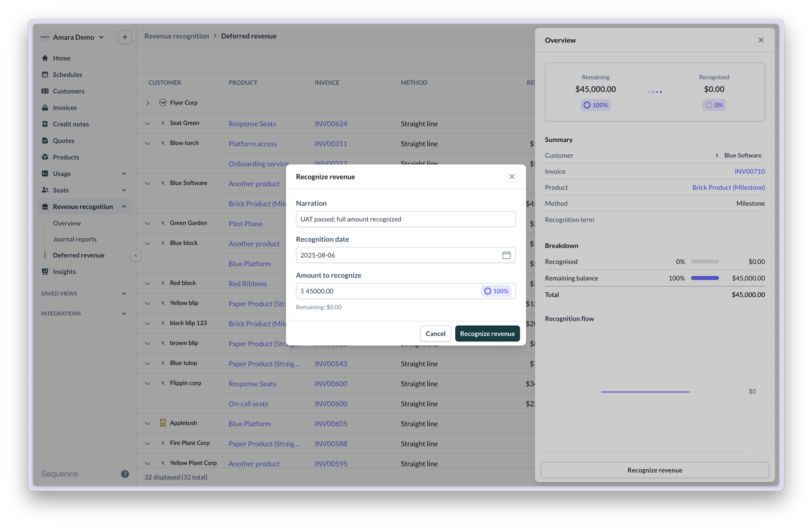812x528 pixels.
Task: Click the '32 displayed (32 total)' status text
Action: [x=176, y=477]
